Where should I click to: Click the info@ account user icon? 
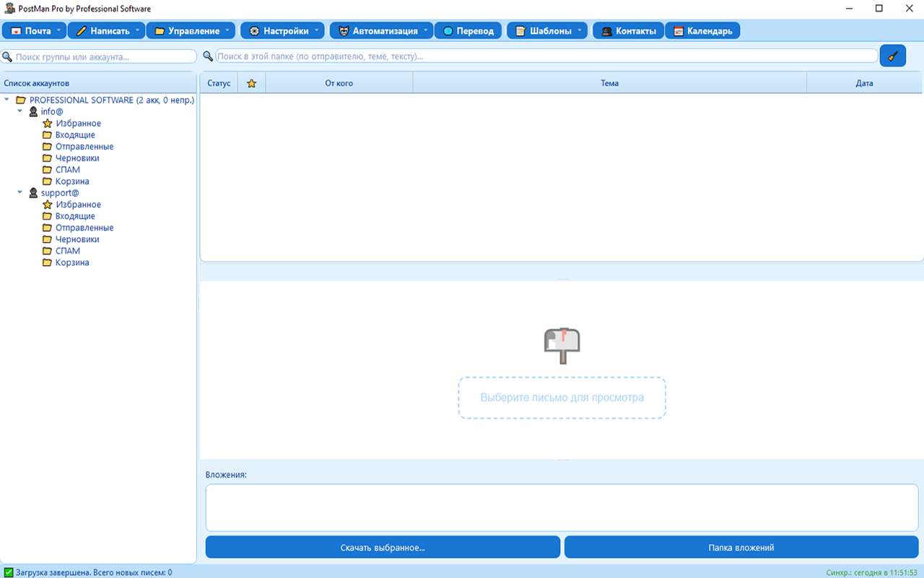33,112
